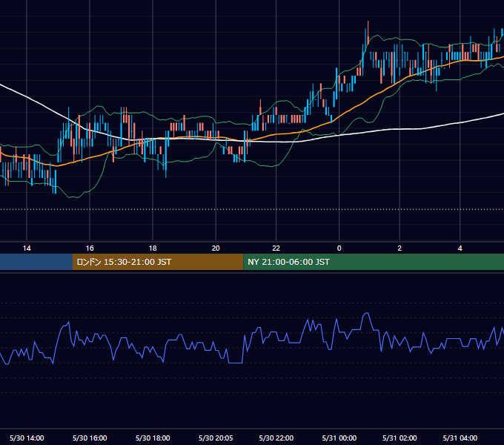Click the 0 hour axis label

click(339, 248)
